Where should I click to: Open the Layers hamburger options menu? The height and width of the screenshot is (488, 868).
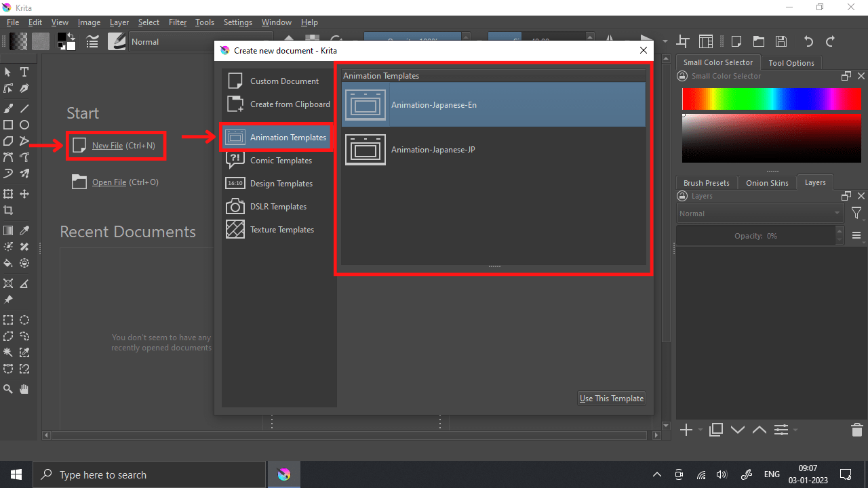pos(856,236)
